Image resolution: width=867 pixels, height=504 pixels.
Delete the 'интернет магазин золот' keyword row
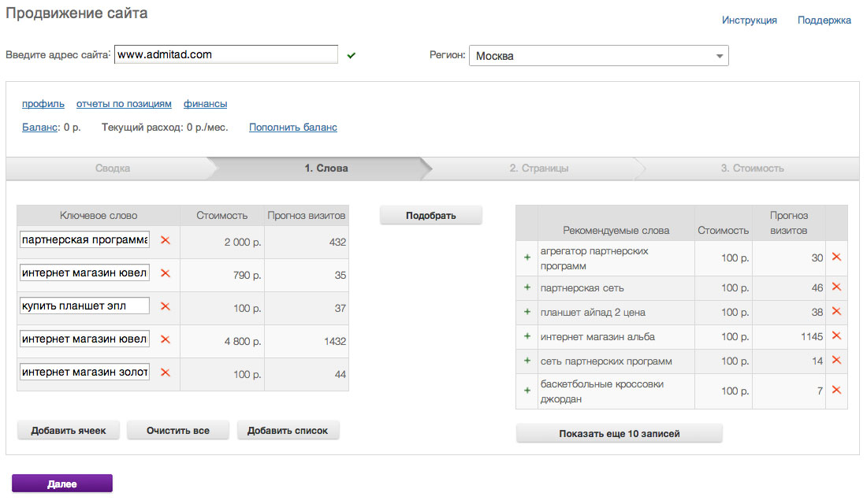pos(166,372)
